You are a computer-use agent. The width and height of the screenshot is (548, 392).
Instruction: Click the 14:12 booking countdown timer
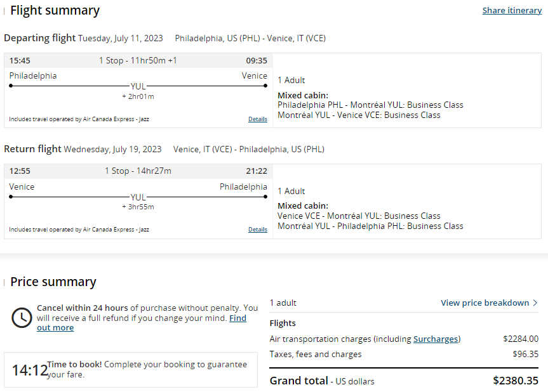pos(29,370)
